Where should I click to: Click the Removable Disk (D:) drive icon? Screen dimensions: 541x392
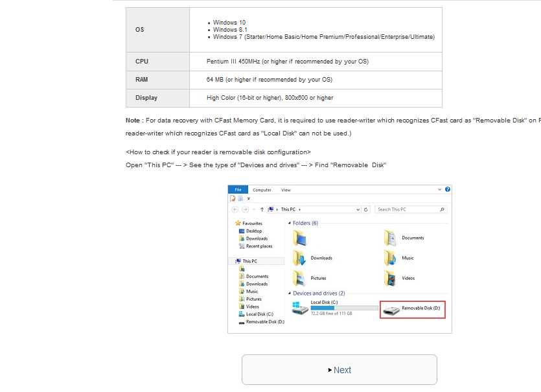[391, 310]
